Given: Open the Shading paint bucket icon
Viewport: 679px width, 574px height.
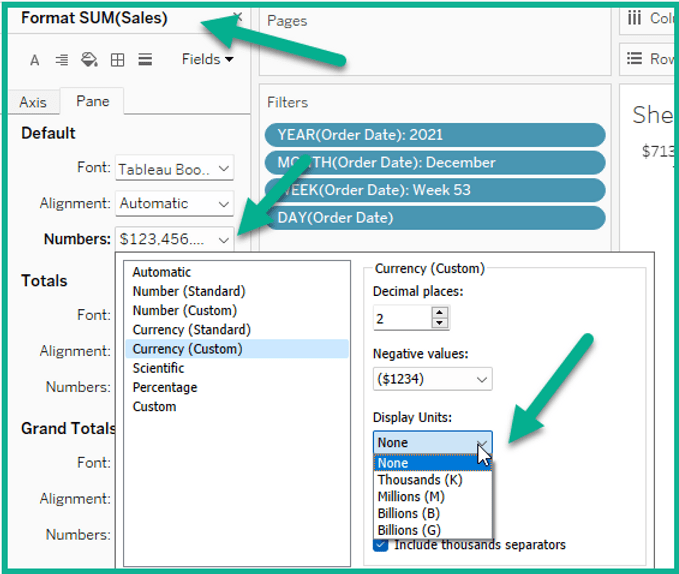Looking at the screenshot, I should (x=89, y=61).
